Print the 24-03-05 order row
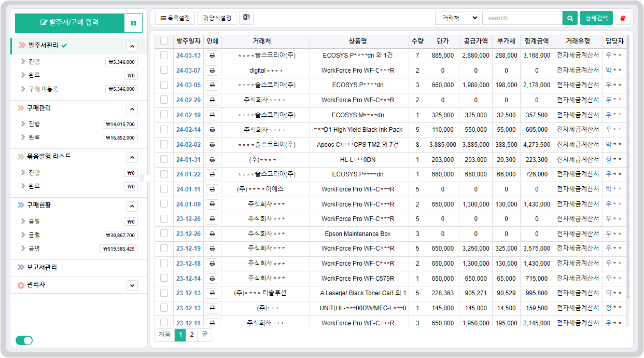 pos(212,85)
